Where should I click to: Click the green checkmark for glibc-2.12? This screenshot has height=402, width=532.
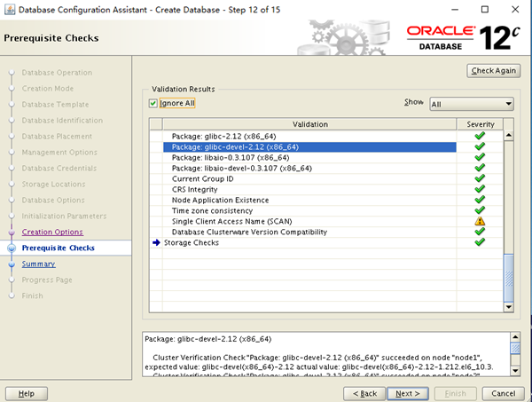pyautogui.click(x=480, y=136)
